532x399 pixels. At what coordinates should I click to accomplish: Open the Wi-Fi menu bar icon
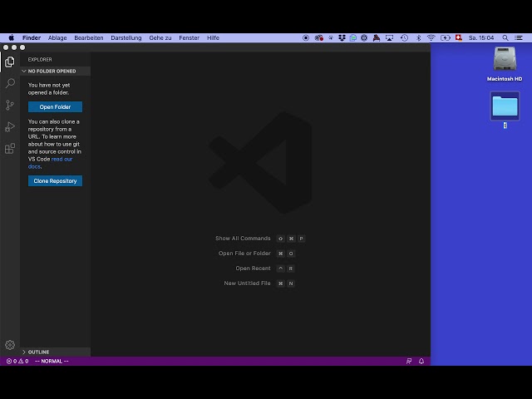tap(431, 37)
